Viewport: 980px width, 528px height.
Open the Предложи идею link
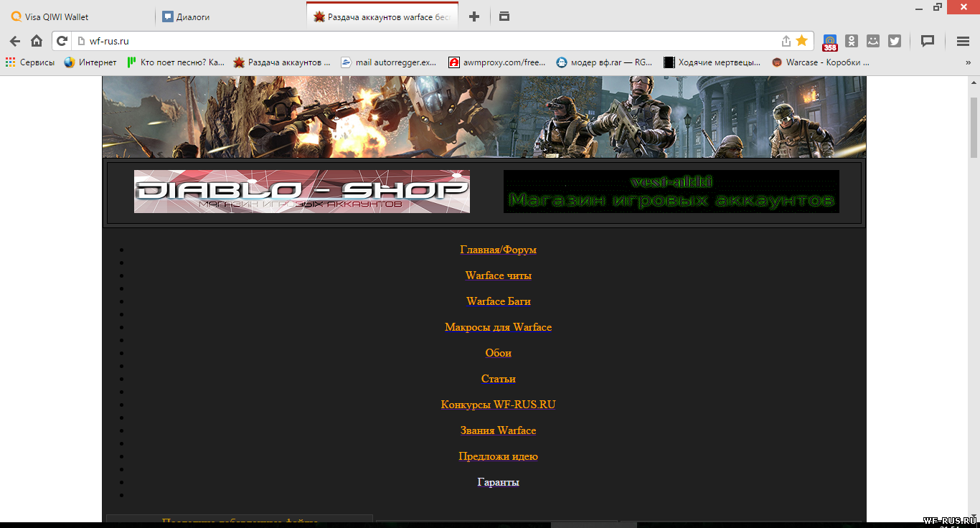(498, 456)
